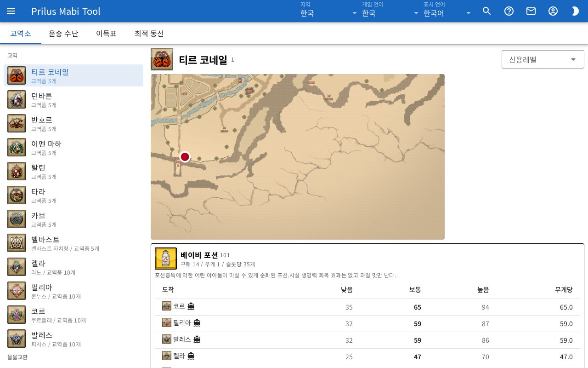The image size is (588, 368).
Task: Expand the 표시 언어 dropdown
Action: (447, 11)
